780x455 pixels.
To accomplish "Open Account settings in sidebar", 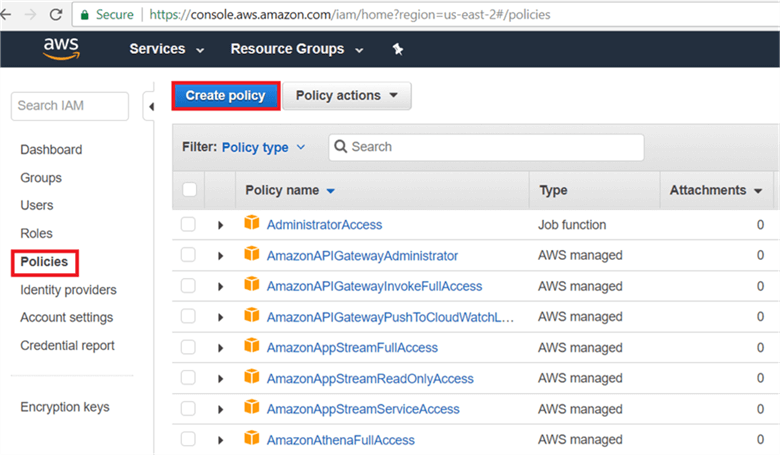I will tap(67, 317).
